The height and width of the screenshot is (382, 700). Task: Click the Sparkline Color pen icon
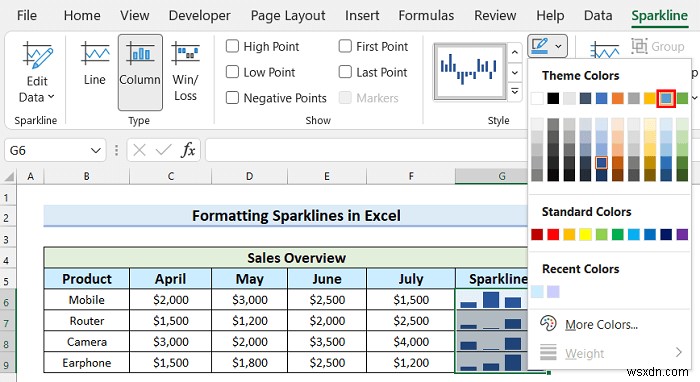click(540, 46)
